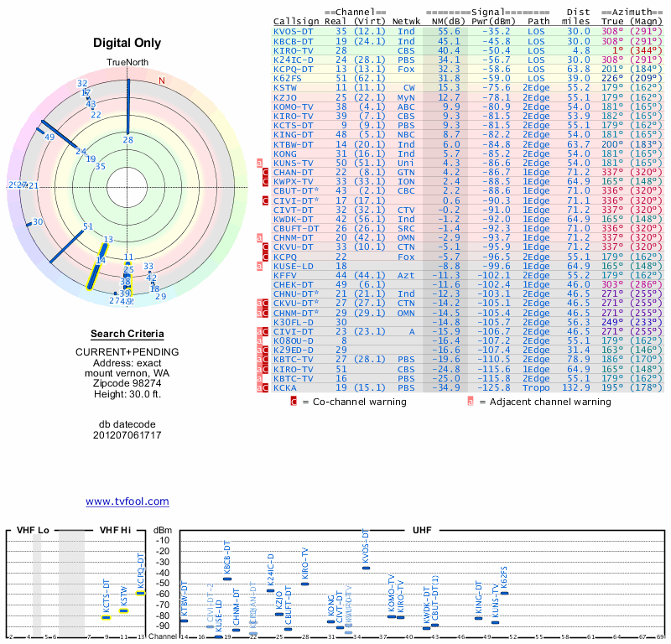This screenshot has width=671, height=644.
Task: Click the K62FS bar in the UHF chart
Action: coord(504,593)
